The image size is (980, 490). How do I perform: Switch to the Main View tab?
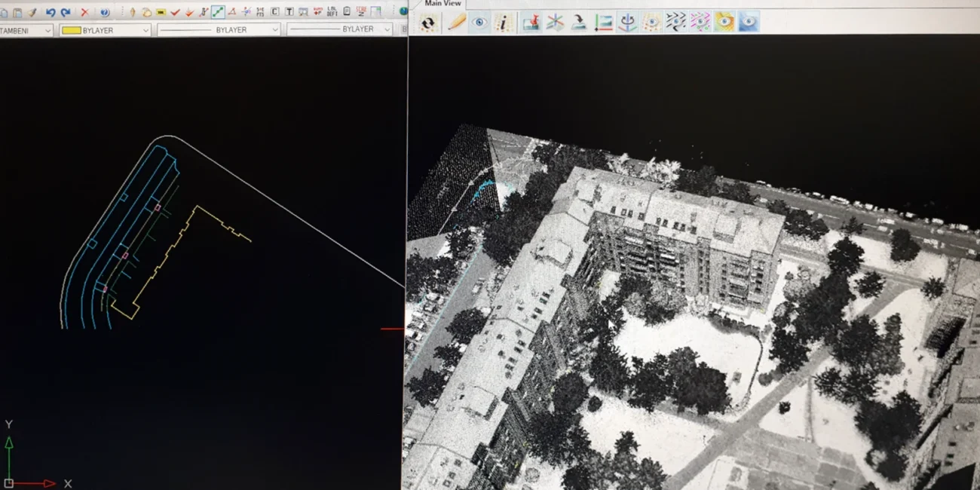click(x=443, y=4)
